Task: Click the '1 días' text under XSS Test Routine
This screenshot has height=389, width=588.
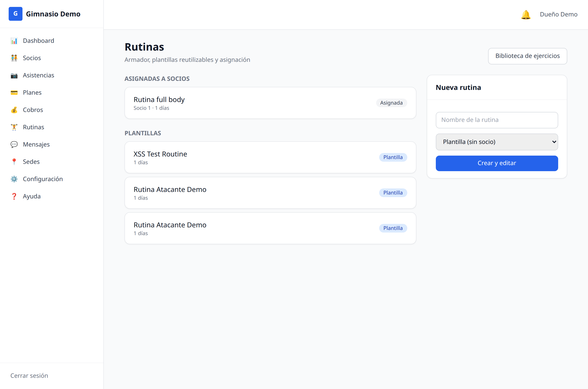Action: 141,163
